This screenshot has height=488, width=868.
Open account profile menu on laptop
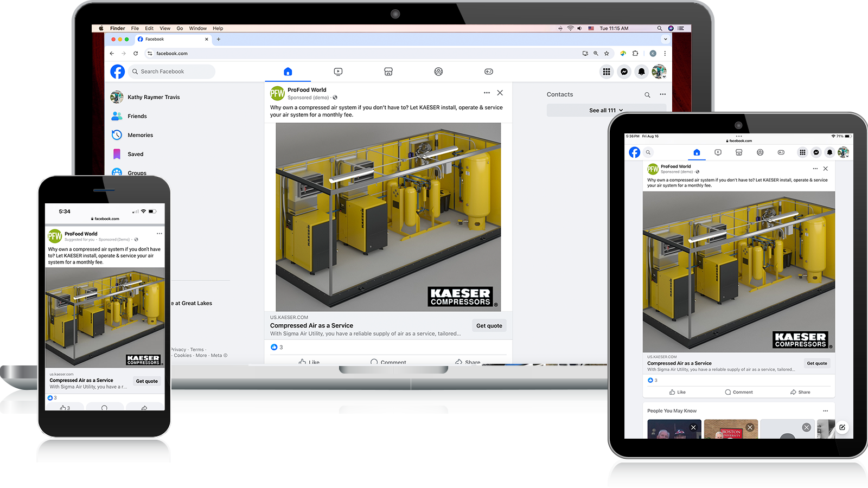(x=659, y=72)
